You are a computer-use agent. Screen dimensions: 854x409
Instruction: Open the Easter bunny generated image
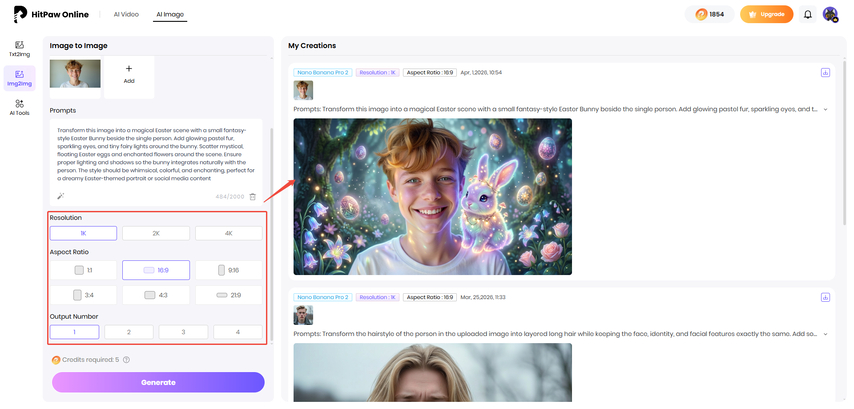point(432,197)
